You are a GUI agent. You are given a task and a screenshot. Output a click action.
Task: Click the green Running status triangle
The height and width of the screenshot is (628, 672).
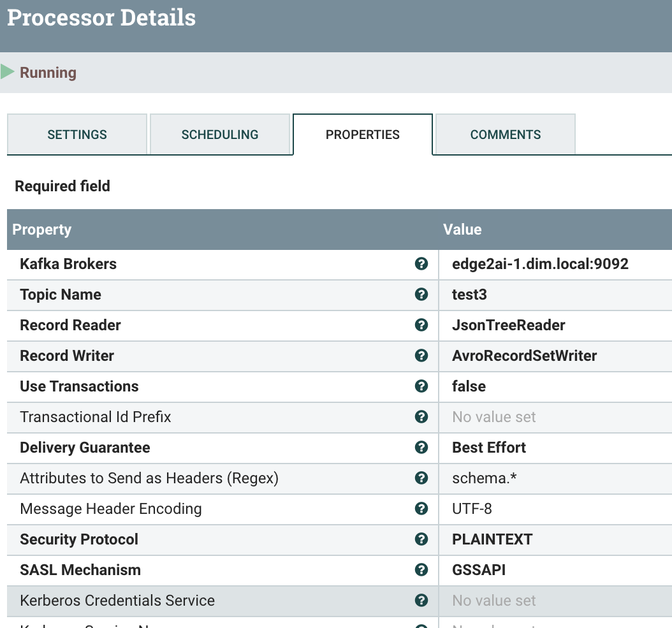click(x=8, y=72)
